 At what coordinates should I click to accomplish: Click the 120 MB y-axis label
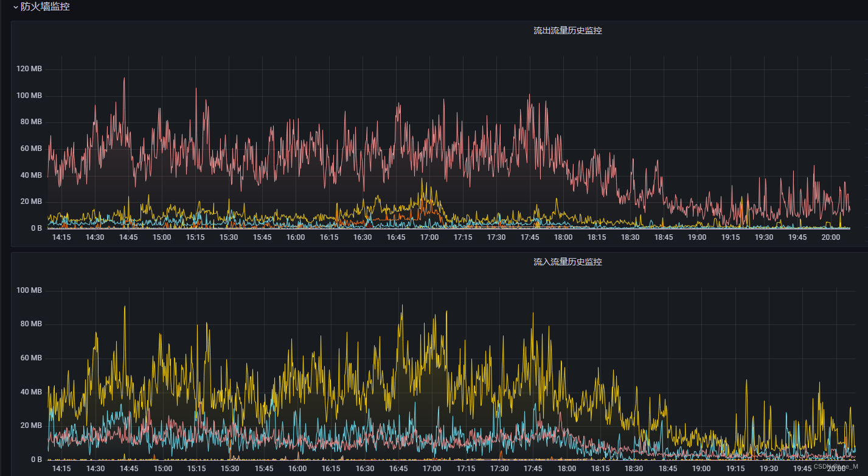(x=29, y=69)
